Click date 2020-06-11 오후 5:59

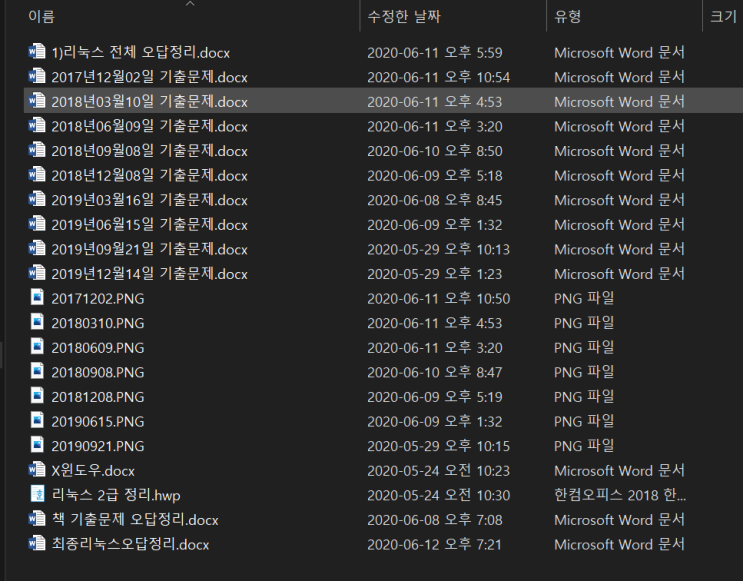tap(435, 52)
